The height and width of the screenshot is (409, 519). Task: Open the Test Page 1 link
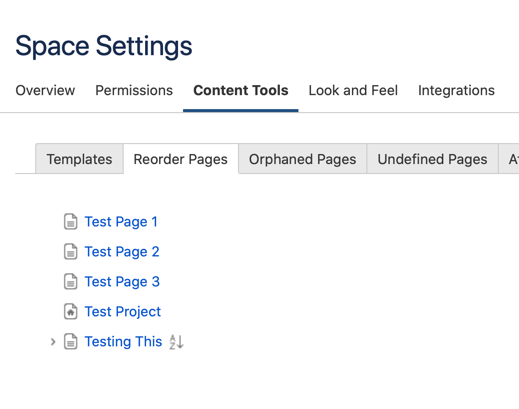[121, 222]
